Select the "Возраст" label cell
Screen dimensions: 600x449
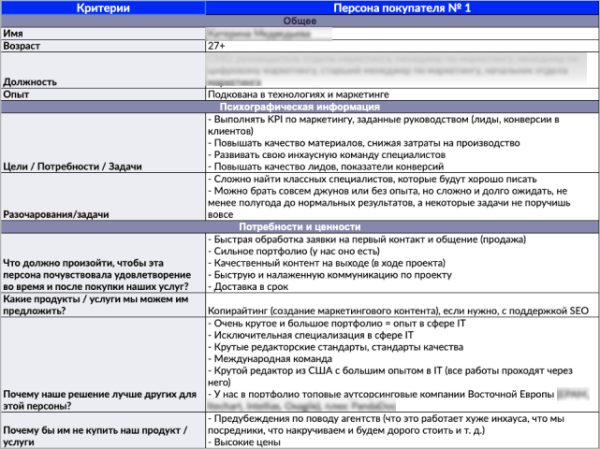(103, 46)
